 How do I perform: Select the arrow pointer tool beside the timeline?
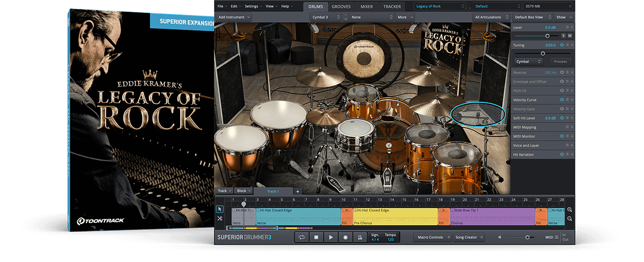point(220,209)
